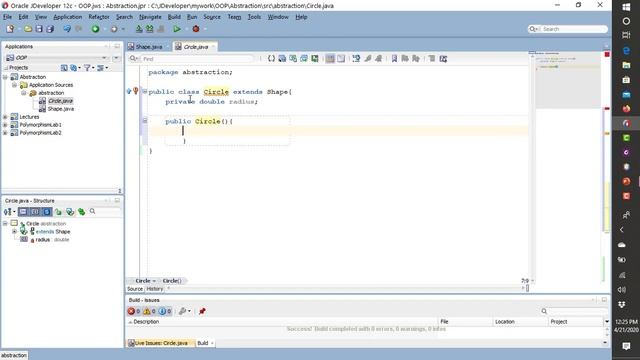This screenshot has height=360, width=640.
Task: Collapse the Abstraction project node
Action: tap(5, 77)
